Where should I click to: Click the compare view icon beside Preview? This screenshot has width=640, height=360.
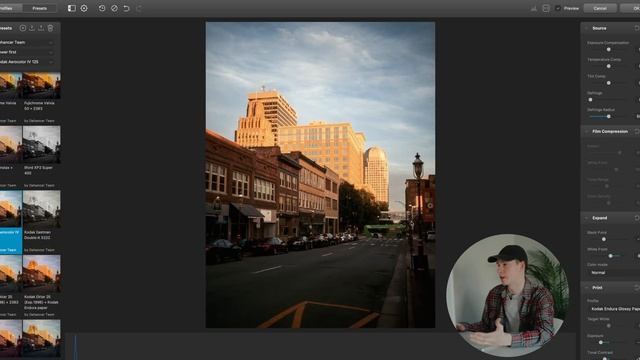click(x=546, y=8)
